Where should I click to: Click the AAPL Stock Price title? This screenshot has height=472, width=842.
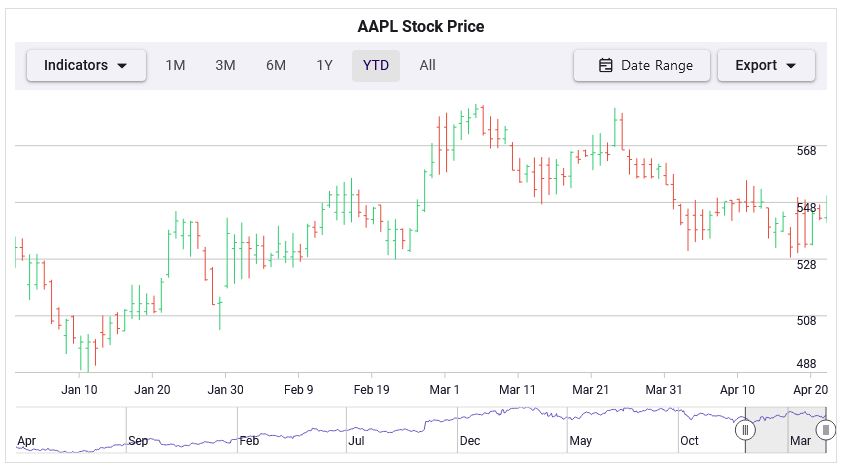click(421, 27)
